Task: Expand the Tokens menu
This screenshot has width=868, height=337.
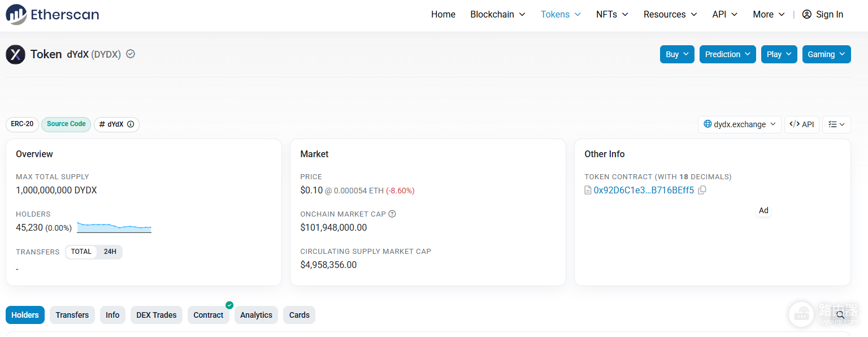Action: (561, 15)
